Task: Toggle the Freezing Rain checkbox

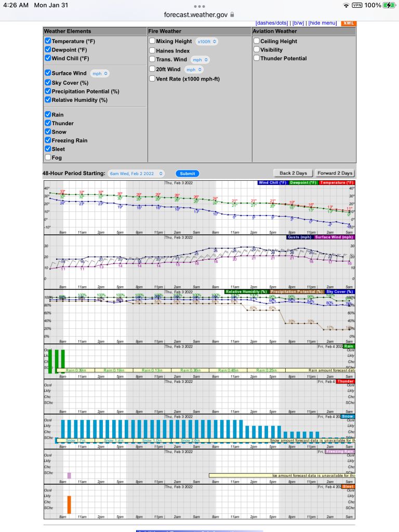Action: (48, 140)
